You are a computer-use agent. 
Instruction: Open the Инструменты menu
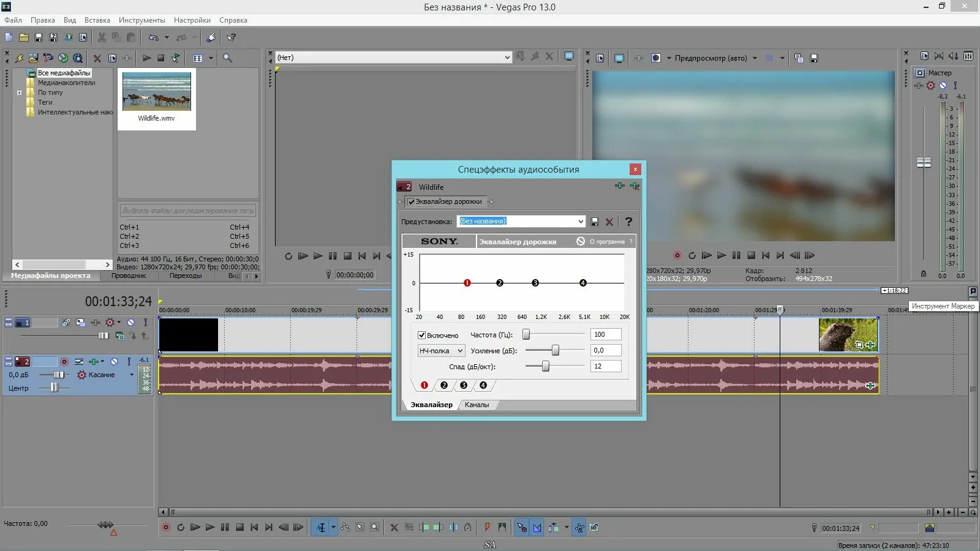[x=141, y=20]
